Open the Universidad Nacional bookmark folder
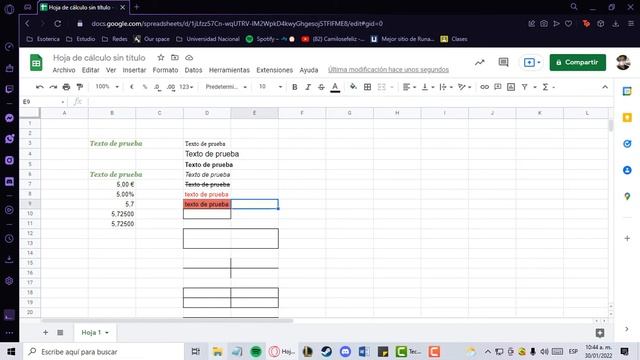Image resolution: width=640 pixels, height=360 pixels. coord(208,39)
